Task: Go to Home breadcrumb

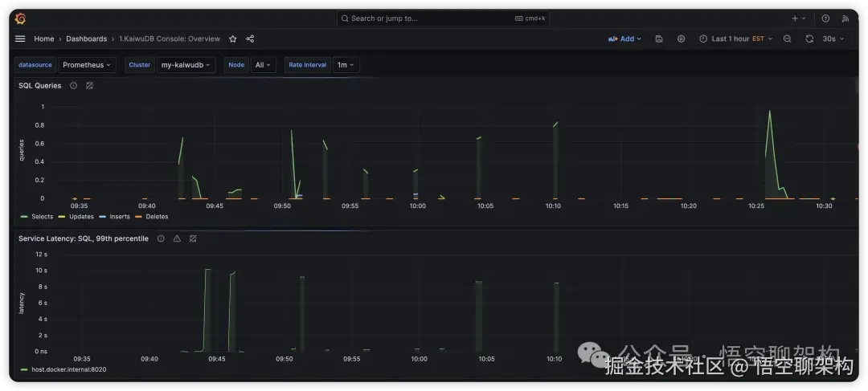Action: click(x=43, y=39)
